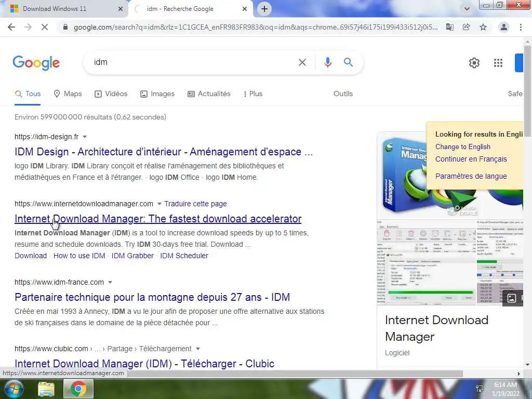This screenshot has height=399, width=532.
Task: Click network icon in system tray
Action: pos(480,389)
